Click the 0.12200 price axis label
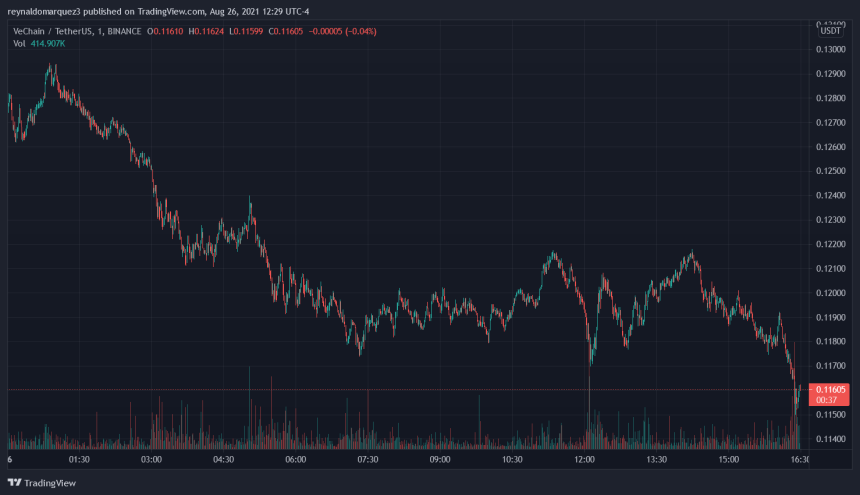This screenshot has height=495, width=860. [x=830, y=244]
